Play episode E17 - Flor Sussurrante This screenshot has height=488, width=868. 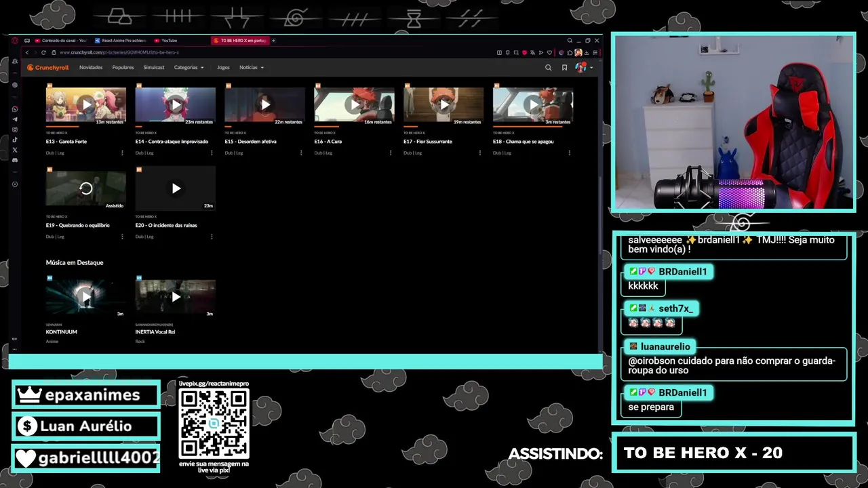[444, 105]
